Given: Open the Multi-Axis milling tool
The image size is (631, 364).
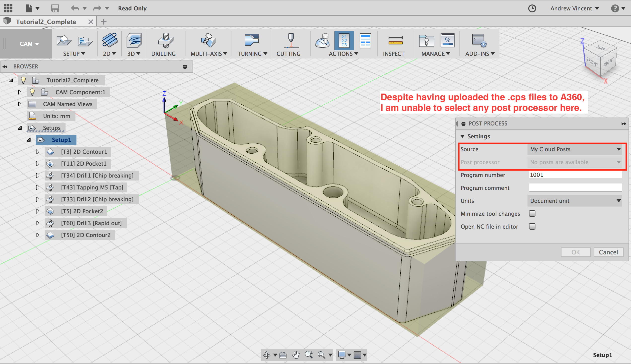Looking at the screenshot, I should 208,41.
